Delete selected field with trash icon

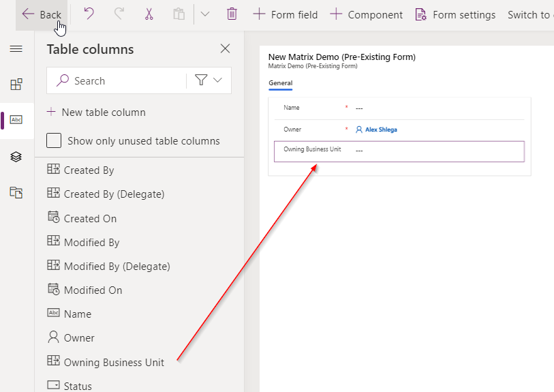232,14
